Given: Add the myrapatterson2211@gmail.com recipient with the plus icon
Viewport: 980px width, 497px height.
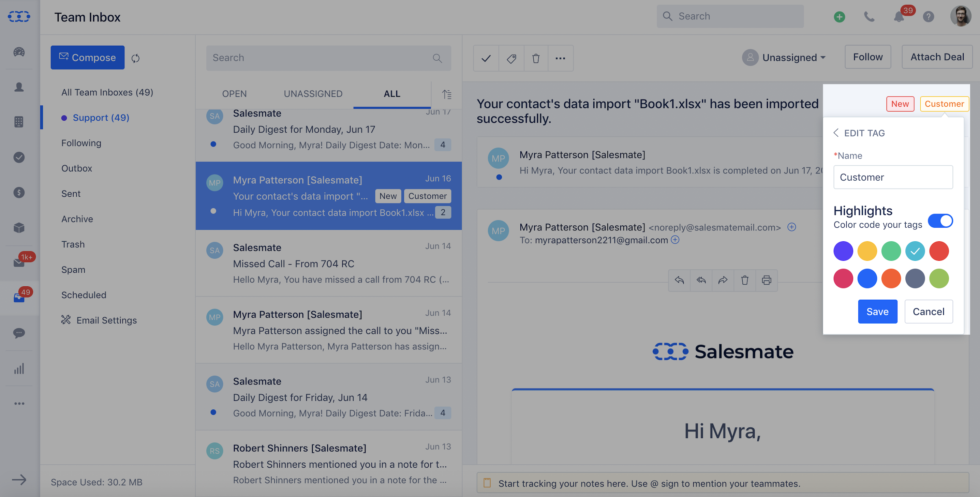Looking at the screenshot, I should [x=675, y=240].
